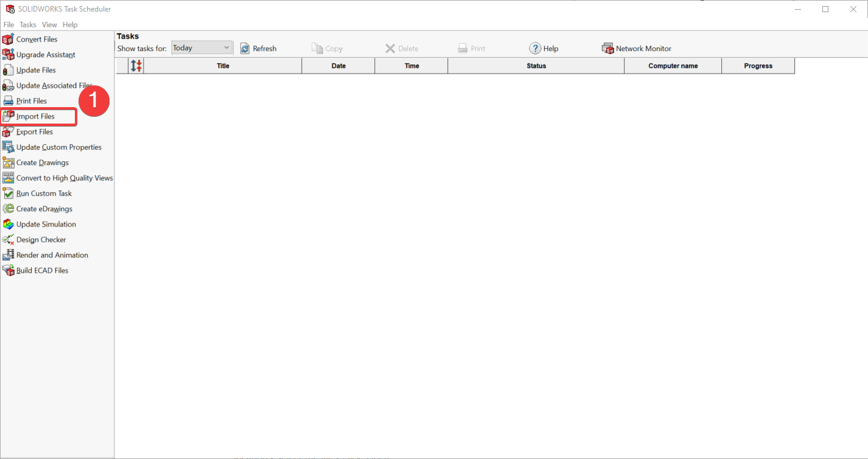Click the Delete toolbar button
The height and width of the screenshot is (459, 868).
coord(402,49)
